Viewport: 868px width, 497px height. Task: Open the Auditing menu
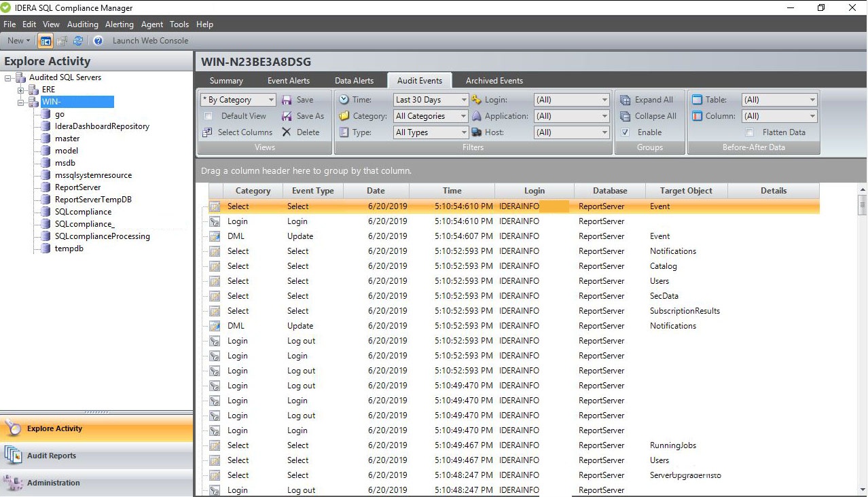[x=82, y=24]
